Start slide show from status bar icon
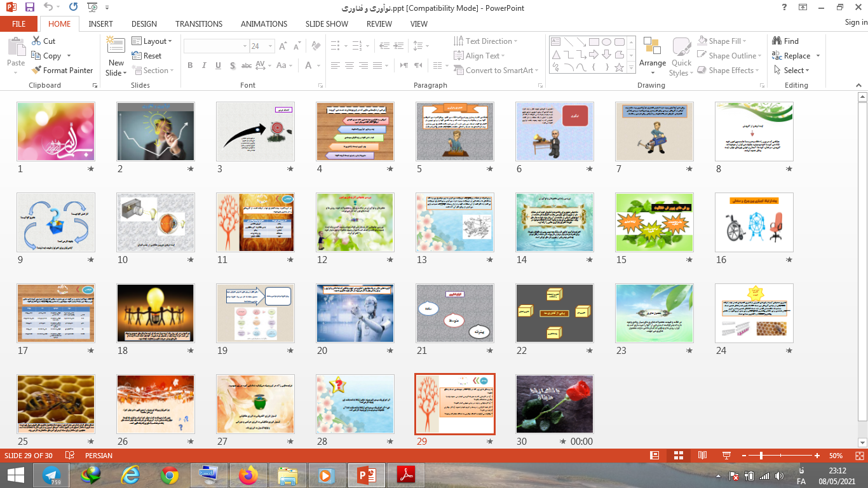868x488 pixels. 726,456
